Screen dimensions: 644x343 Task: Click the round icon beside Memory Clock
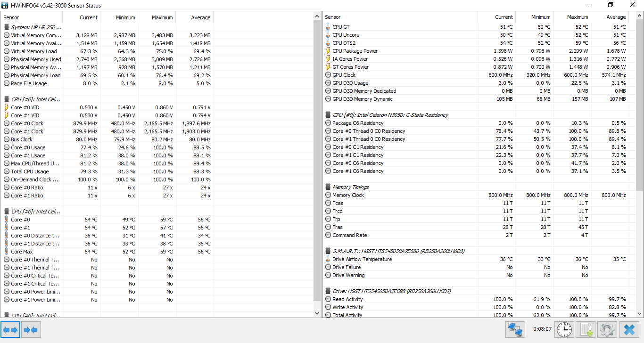[x=328, y=195]
